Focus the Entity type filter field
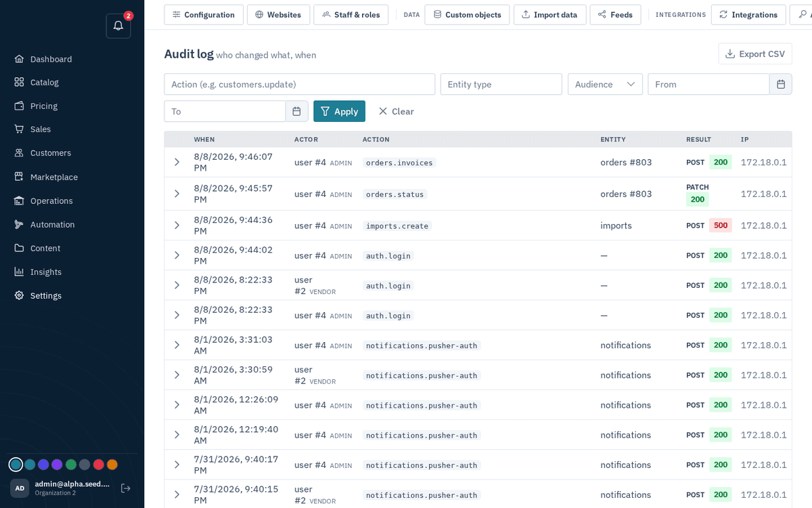The width and height of the screenshot is (812, 508). (x=501, y=84)
